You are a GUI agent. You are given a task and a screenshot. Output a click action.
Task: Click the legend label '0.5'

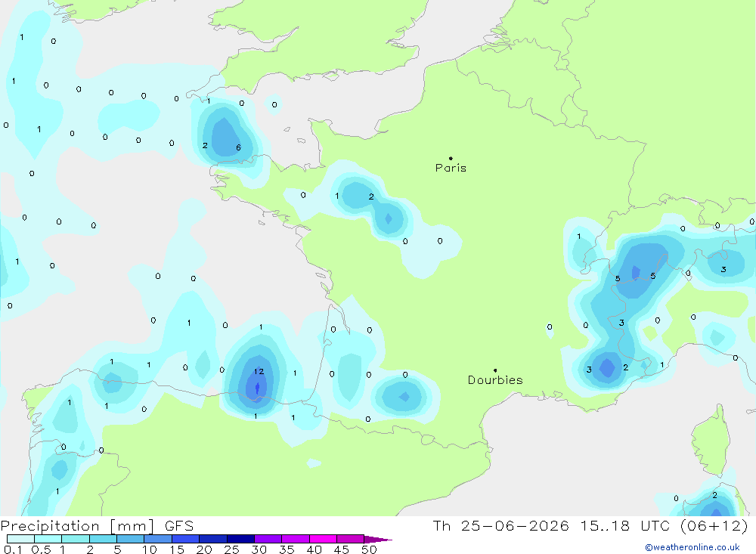pyautogui.click(x=41, y=549)
